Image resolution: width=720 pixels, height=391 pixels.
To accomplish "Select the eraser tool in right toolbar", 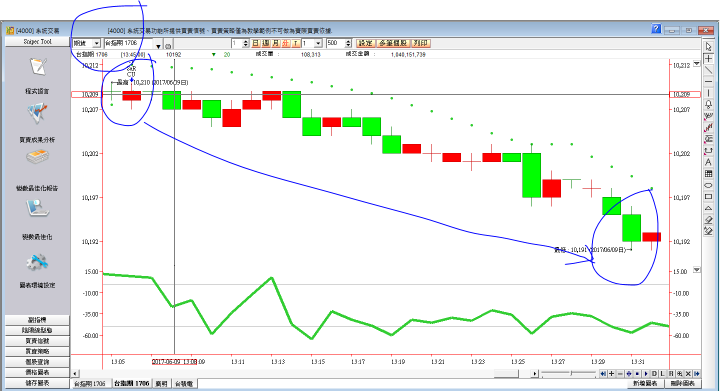I will 709,219.
